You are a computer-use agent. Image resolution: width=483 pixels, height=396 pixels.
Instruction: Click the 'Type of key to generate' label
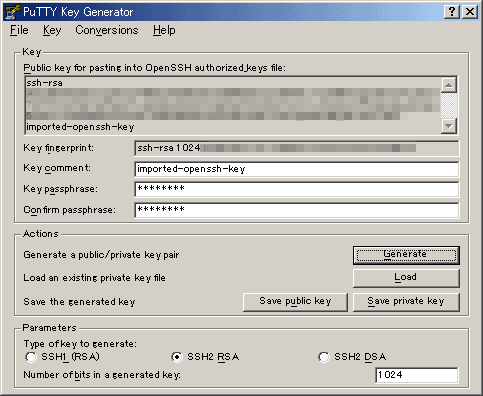pos(80,344)
